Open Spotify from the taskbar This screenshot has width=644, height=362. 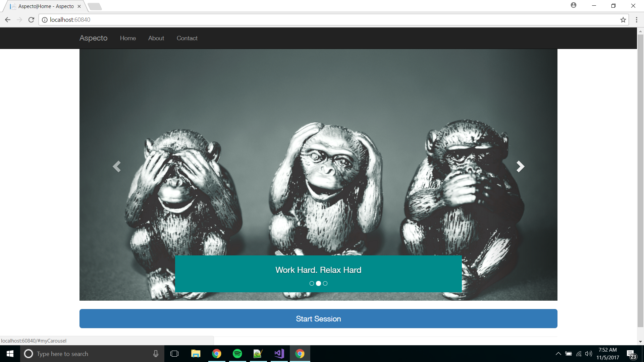[x=237, y=354]
